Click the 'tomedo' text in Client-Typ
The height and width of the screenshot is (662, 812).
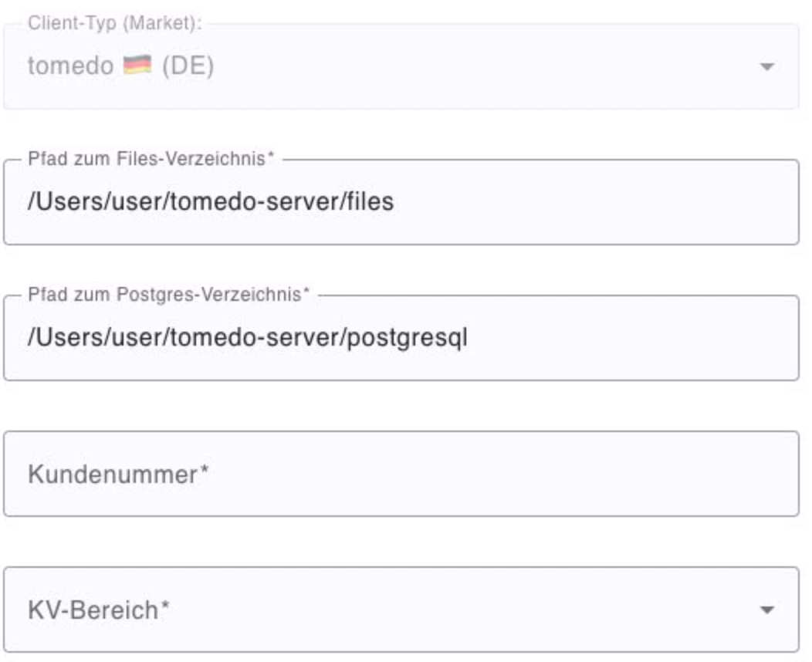pyautogui.click(x=71, y=66)
